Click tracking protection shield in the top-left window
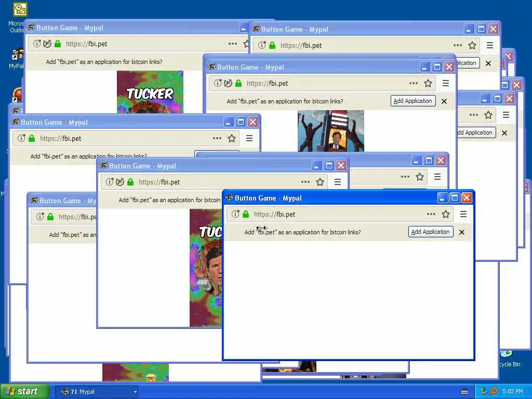The image size is (532, 399). 47,44
